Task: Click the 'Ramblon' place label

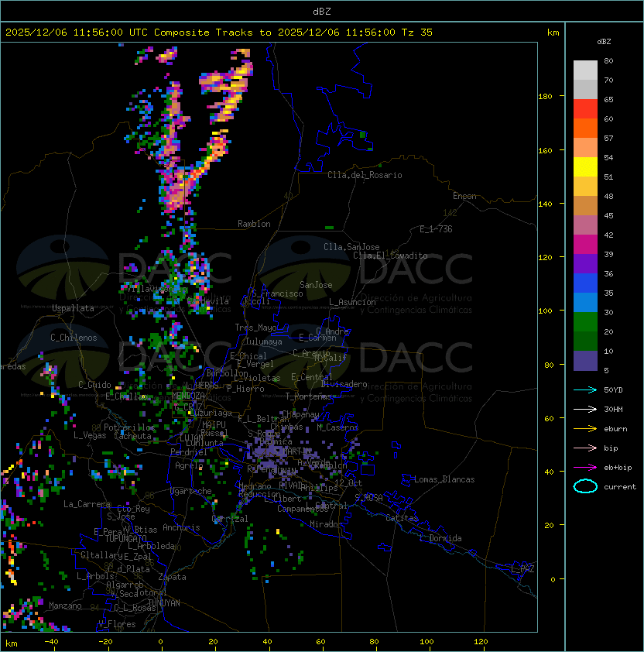Action: [254, 224]
